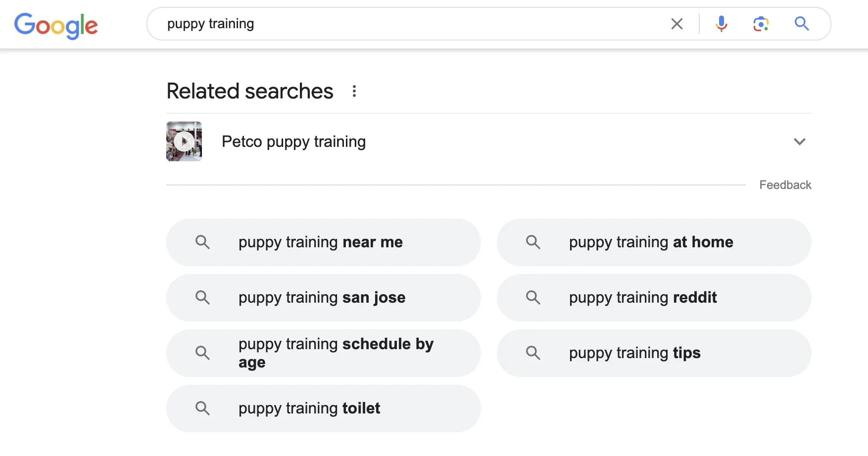Choose puppy training schedule by age
This screenshot has width=868, height=456.
[x=323, y=353]
